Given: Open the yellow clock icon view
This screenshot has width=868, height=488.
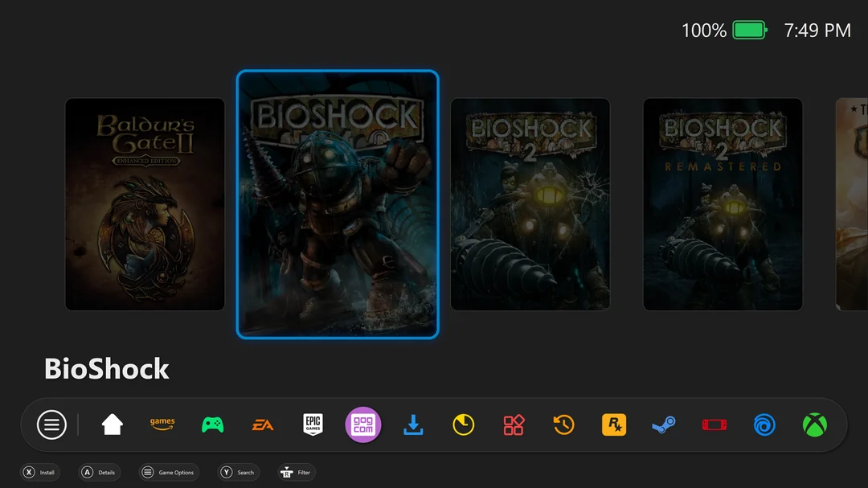Looking at the screenshot, I should 464,424.
